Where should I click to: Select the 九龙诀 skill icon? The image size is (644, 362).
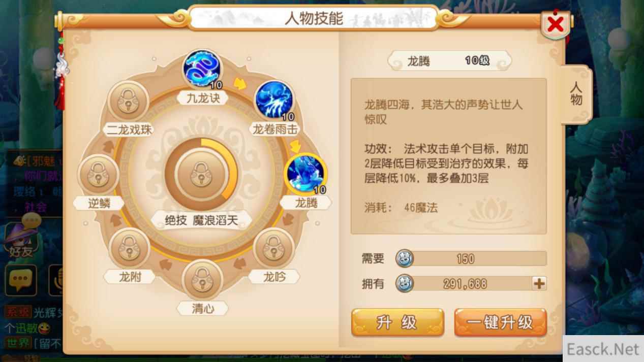(x=202, y=70)
